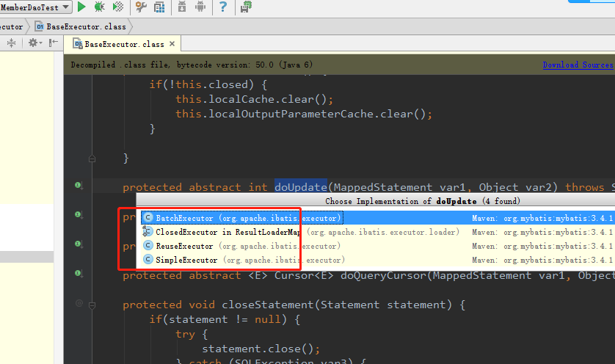The height and width of the screenshot is (364, 615).
Task: Click the Download Sources link
Action: pos(578,65)
